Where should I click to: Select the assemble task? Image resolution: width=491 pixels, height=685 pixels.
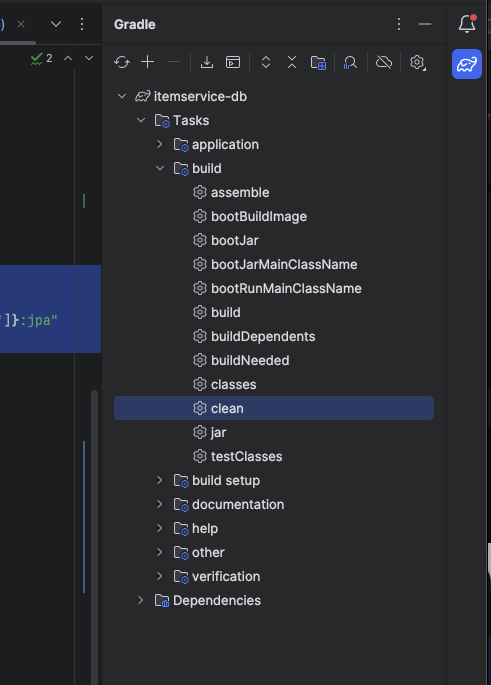pos(274,192)
